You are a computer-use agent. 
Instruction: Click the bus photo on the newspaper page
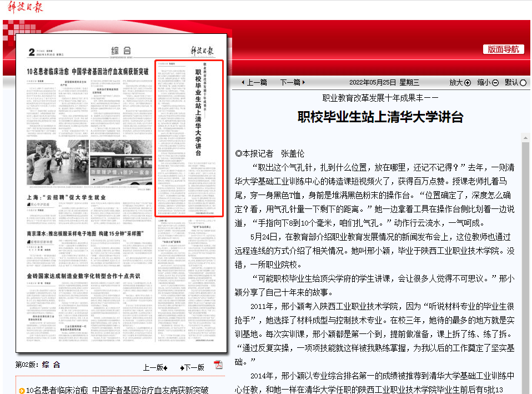121,163
